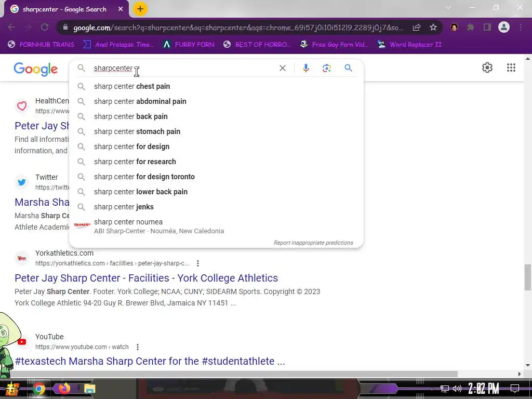This screenshot has height=399, width=532.
Task: Click the Google logo
Action: point(36,69)
